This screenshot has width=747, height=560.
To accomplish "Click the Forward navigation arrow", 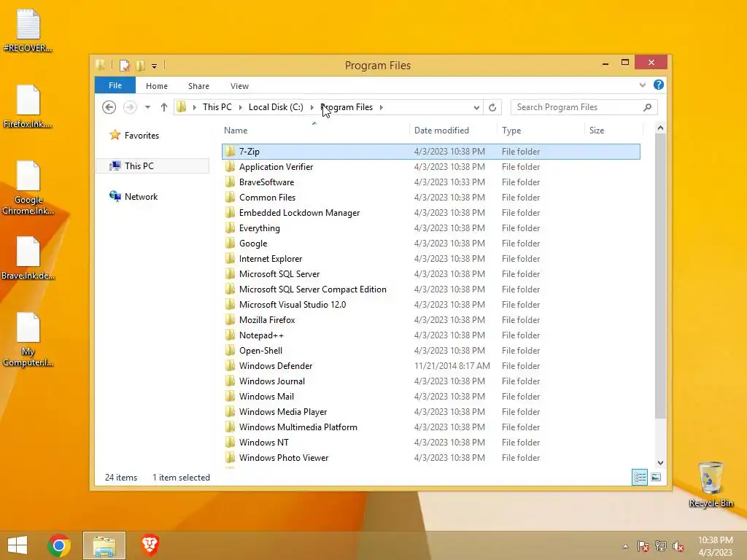I will (x=130, y=107).
